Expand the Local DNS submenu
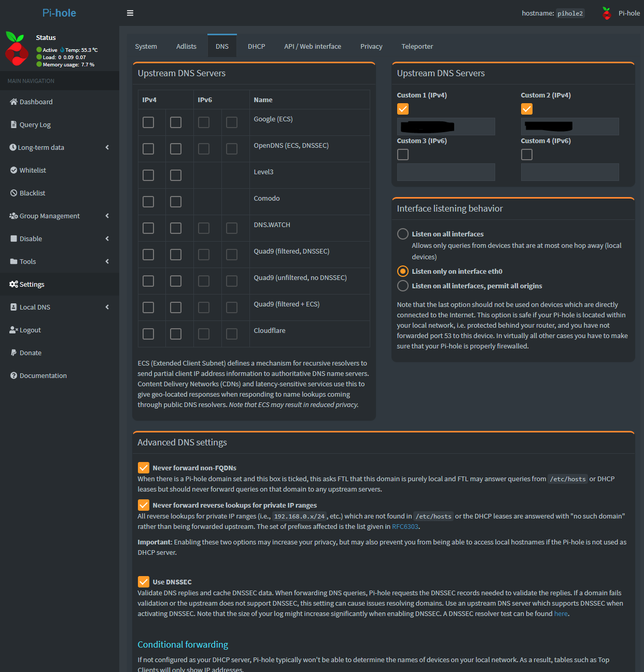The image size is (644, 672). click(107, 307)
